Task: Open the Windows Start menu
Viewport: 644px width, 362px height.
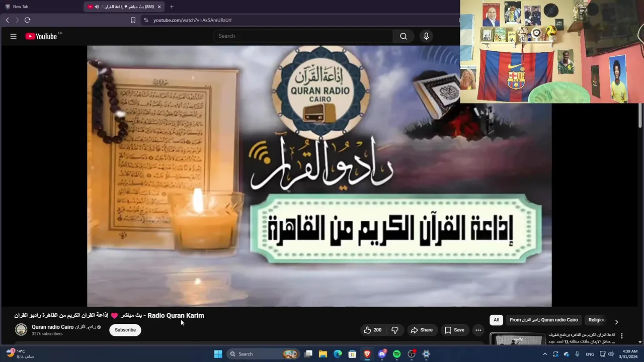Action: point(218,354)
